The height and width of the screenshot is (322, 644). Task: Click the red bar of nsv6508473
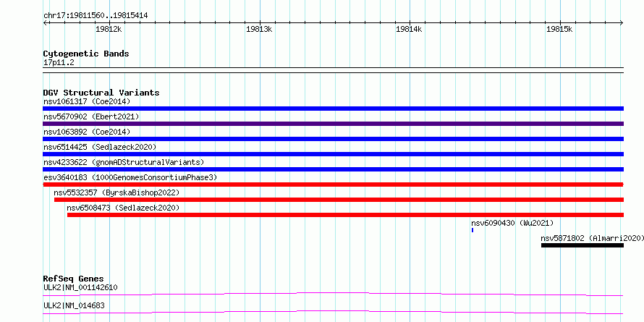click(345, 215)
